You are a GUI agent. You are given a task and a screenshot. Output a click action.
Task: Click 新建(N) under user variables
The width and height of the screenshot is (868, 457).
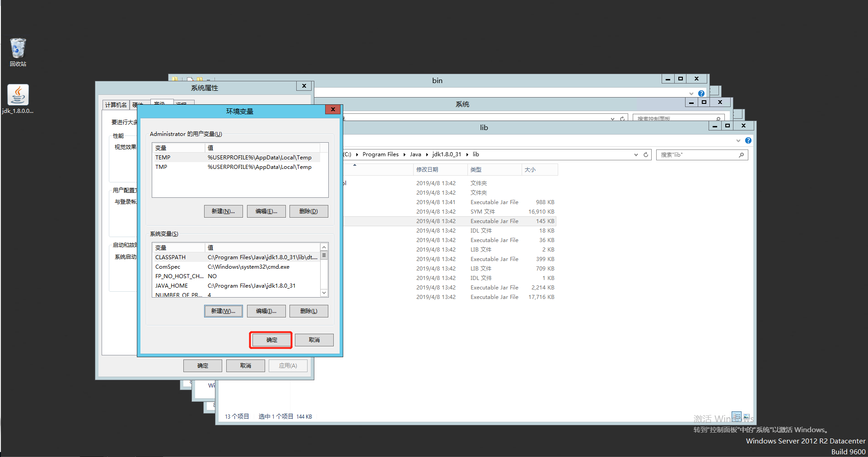[223, 211]
